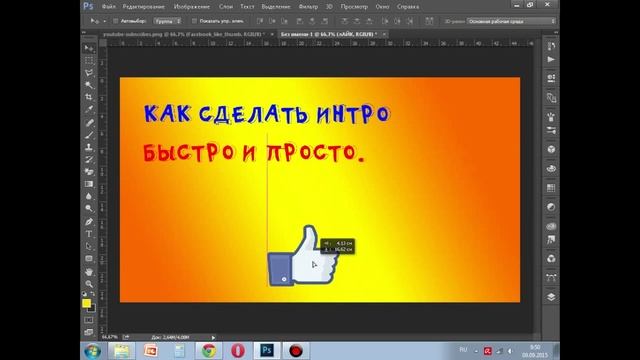This screenshot has height=360, width=640.
Task: Open the Swatches panel grid icon
Action: tap(551, 188)
